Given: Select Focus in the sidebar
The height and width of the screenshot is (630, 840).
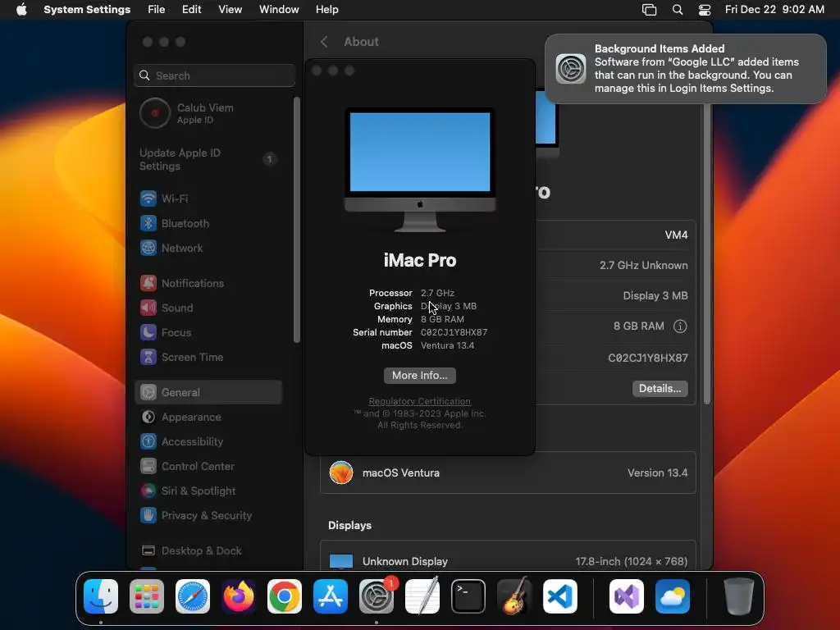Looking at the screenshot, I should tap(208, 332).
